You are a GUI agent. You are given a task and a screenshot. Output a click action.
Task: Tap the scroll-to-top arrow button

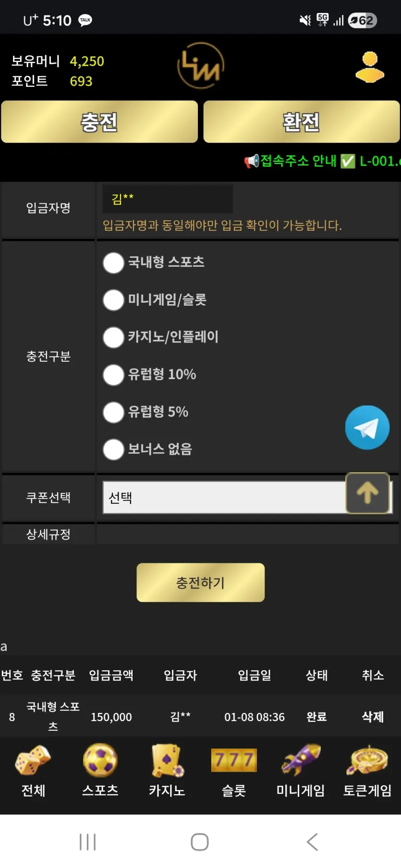(x=367, y=493)
